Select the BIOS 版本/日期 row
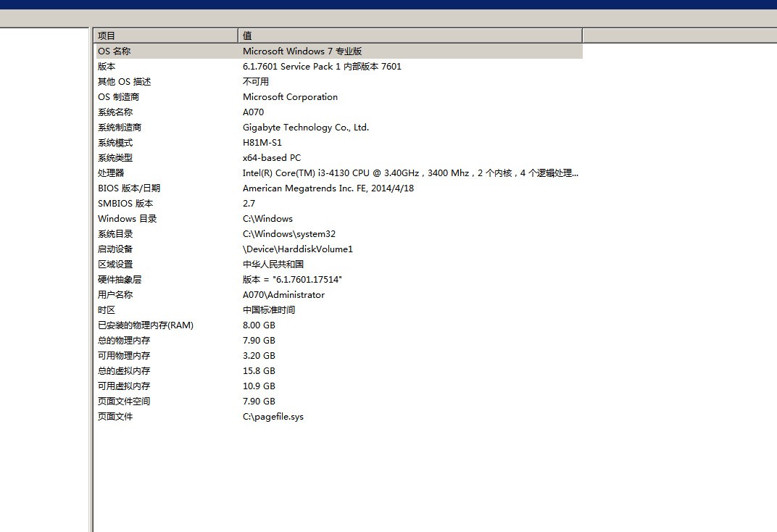 pos(339,188)
